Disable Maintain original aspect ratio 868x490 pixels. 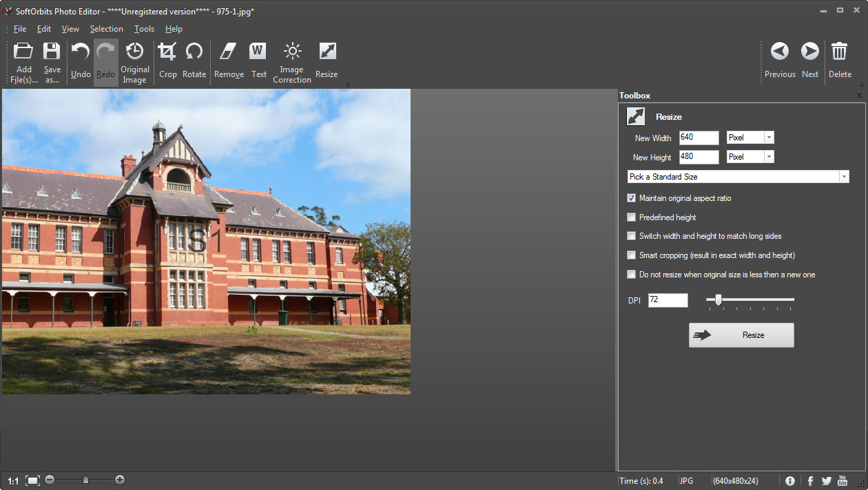tap(631, 198)
